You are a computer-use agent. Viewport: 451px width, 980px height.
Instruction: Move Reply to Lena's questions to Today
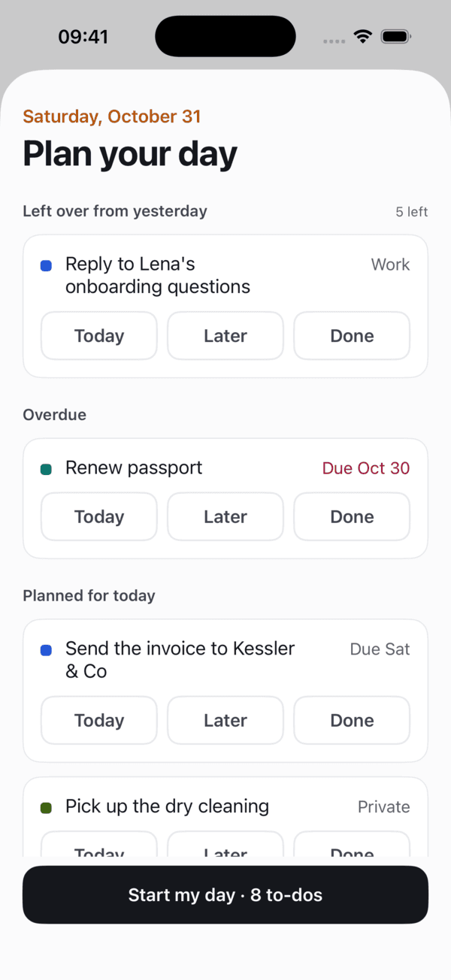(x=99, y=336)
